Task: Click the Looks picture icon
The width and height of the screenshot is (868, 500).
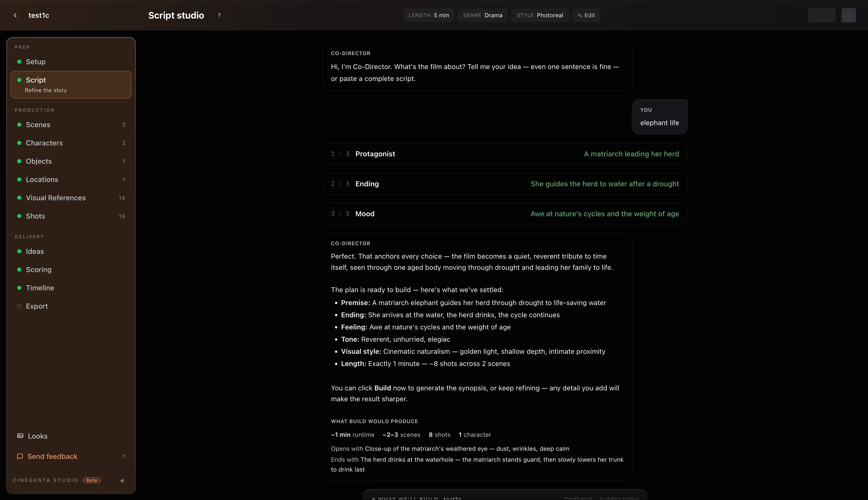Action: (20, 436)
